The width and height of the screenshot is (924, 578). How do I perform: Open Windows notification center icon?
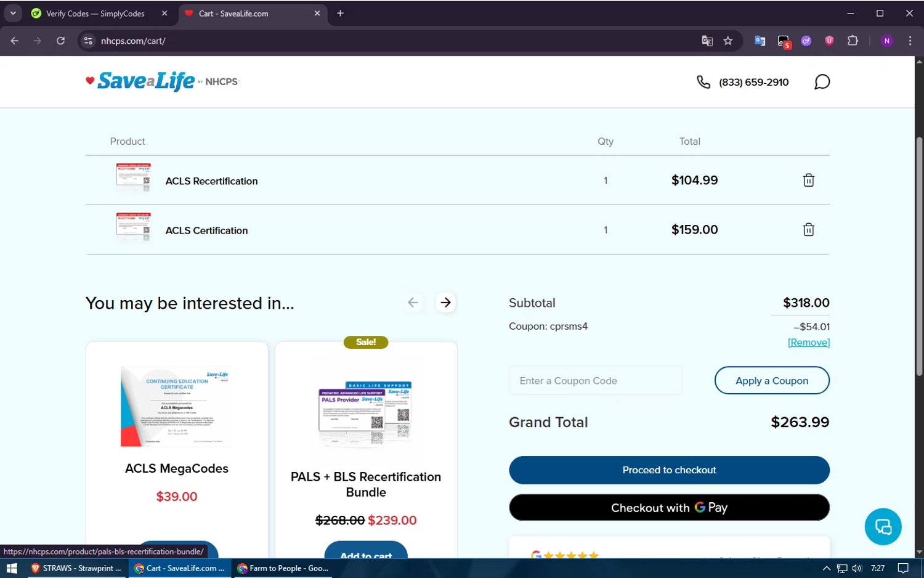coord(903,568)
